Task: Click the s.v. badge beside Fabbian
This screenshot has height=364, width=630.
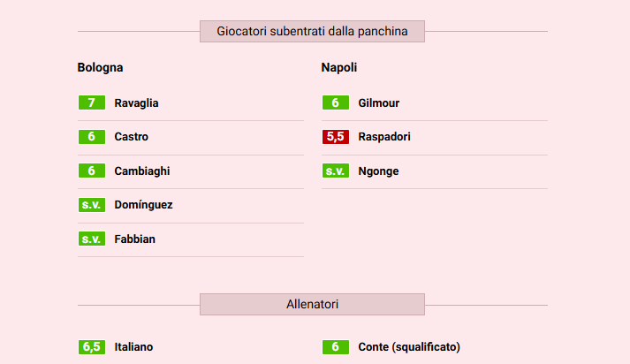Action: (91, 239)
